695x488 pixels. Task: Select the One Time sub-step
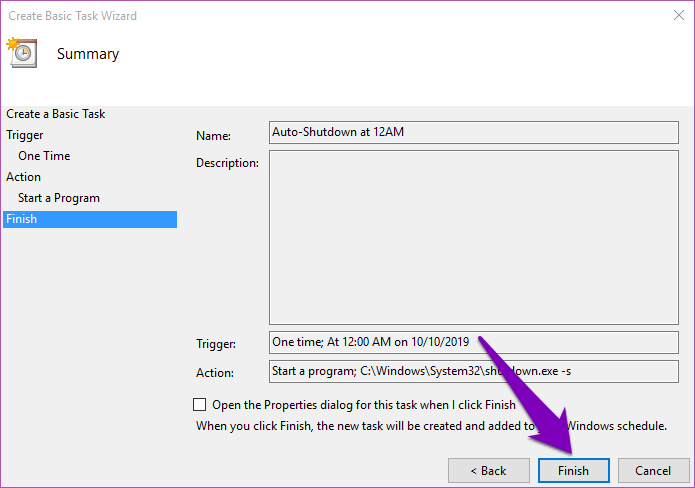pyautogui.click(x=44, y=156)
